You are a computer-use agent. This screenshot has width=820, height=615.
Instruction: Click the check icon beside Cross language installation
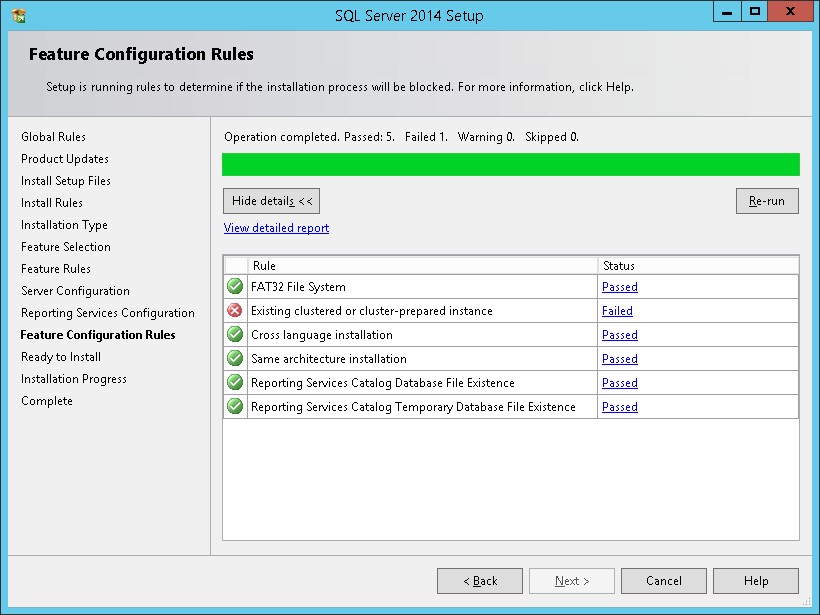[235, 334]
